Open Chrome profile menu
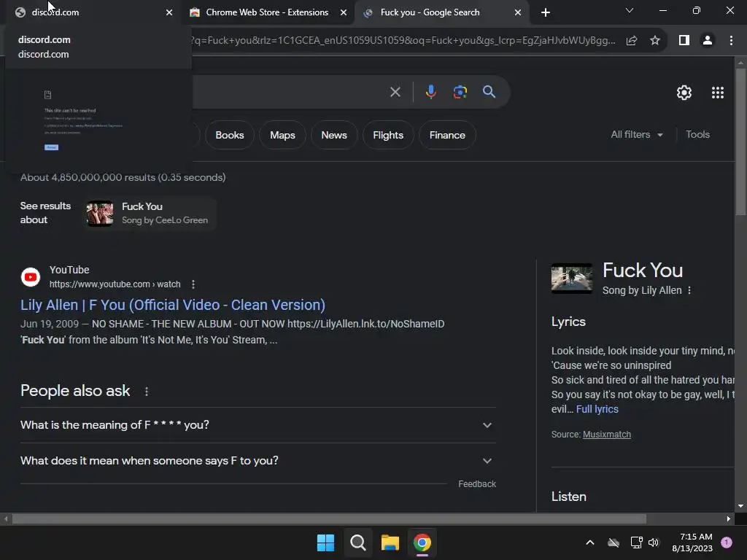The height and width of the screenshot is (560, 747). (708, 41)
